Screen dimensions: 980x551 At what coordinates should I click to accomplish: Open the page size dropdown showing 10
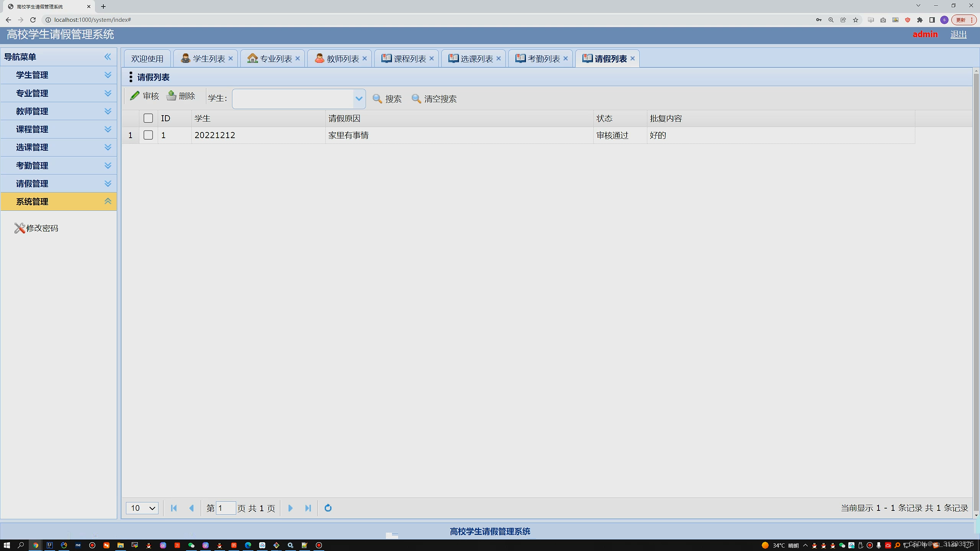pyautogui.click(x=142, y=508)
